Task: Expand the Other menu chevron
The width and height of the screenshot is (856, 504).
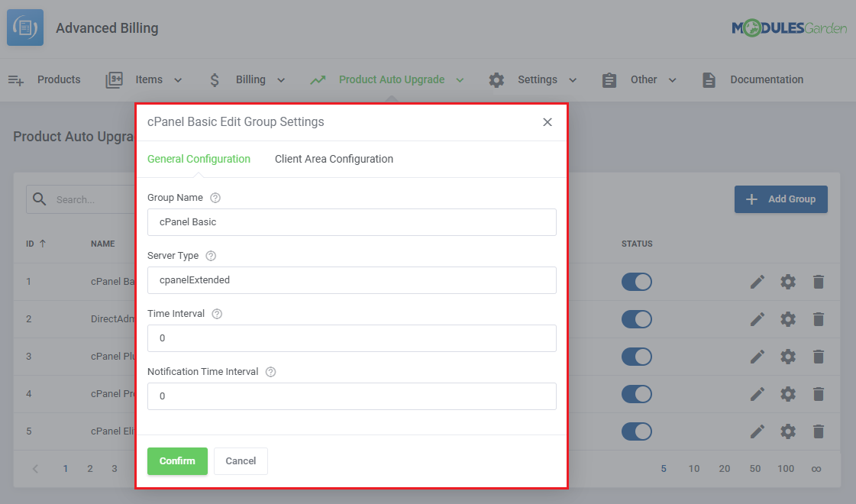Action: coord(673,80)
